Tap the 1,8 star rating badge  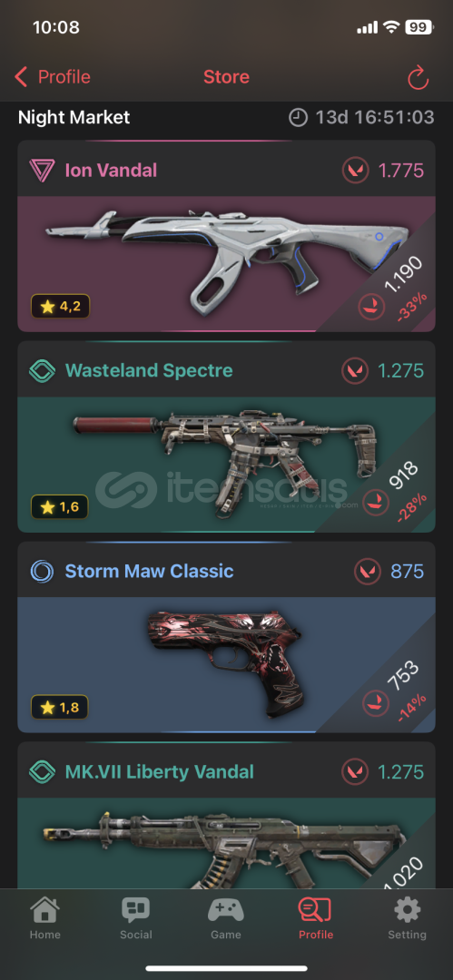(x=59, y=708)
